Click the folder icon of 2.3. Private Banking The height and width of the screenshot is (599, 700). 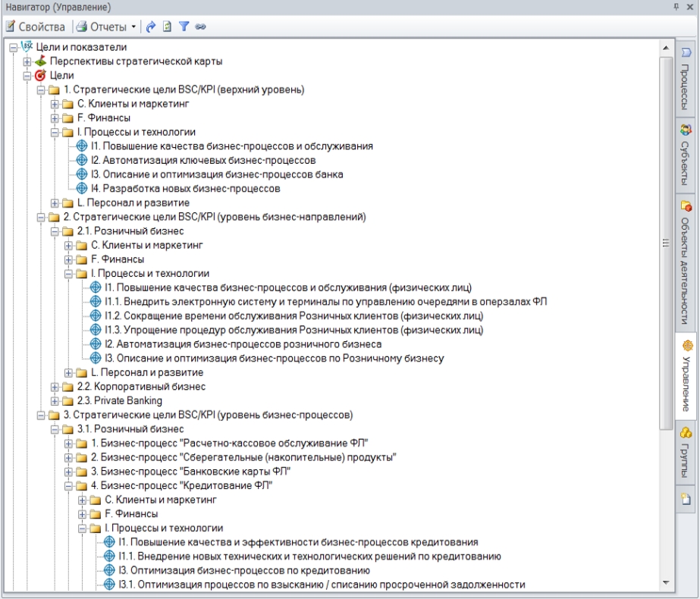[x=69, y=401]
